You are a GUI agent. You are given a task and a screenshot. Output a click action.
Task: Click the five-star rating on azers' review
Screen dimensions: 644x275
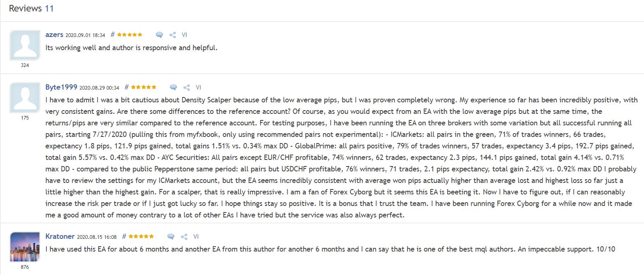[x=129, y=35]
